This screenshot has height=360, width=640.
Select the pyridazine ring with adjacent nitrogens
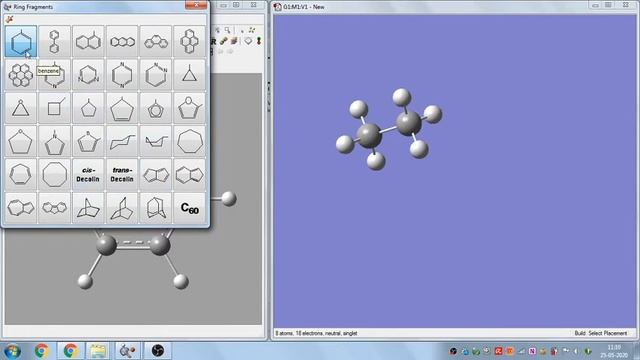point(156,75)
